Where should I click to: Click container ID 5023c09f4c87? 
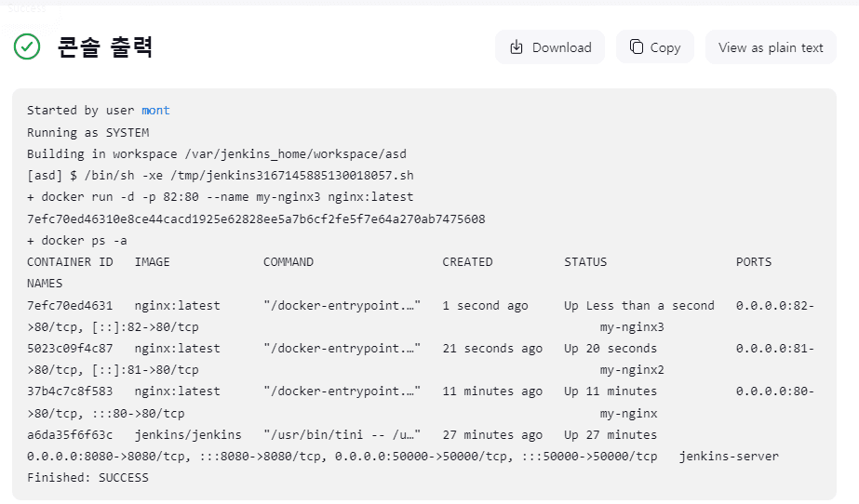(x=70, y=349)
